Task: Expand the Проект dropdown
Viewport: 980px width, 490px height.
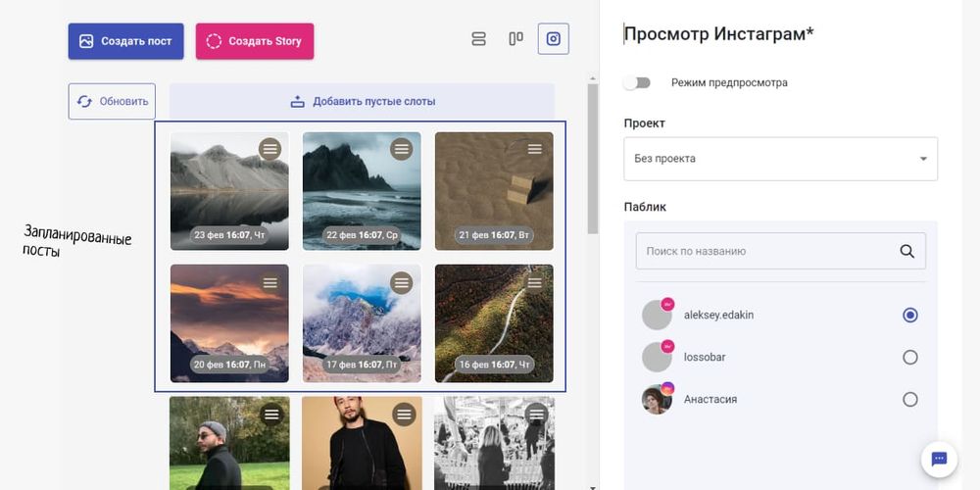Action: [780, 159]
